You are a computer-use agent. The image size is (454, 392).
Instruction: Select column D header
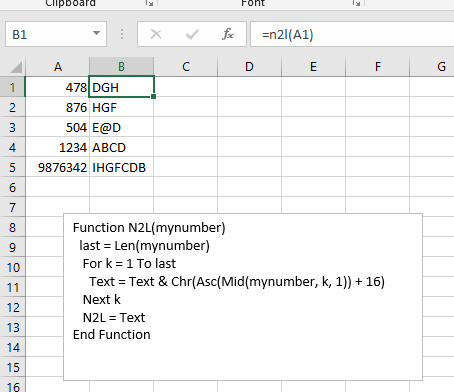coord(249,67)
